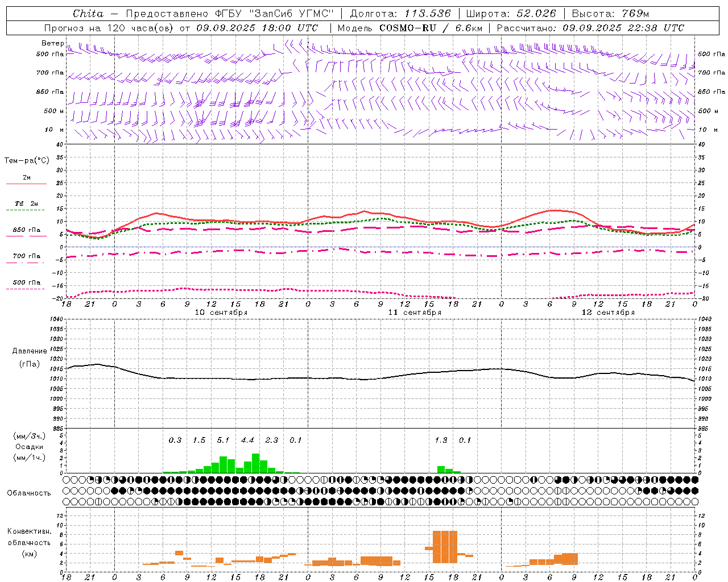The width and height of the screenshot is (728, 582).
Task: Click the "Ветер" wind panel label
Action: coord(53,43)
